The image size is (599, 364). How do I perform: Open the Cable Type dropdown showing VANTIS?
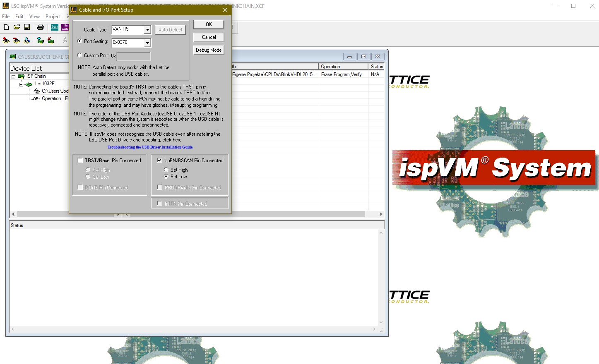point(147,30)
